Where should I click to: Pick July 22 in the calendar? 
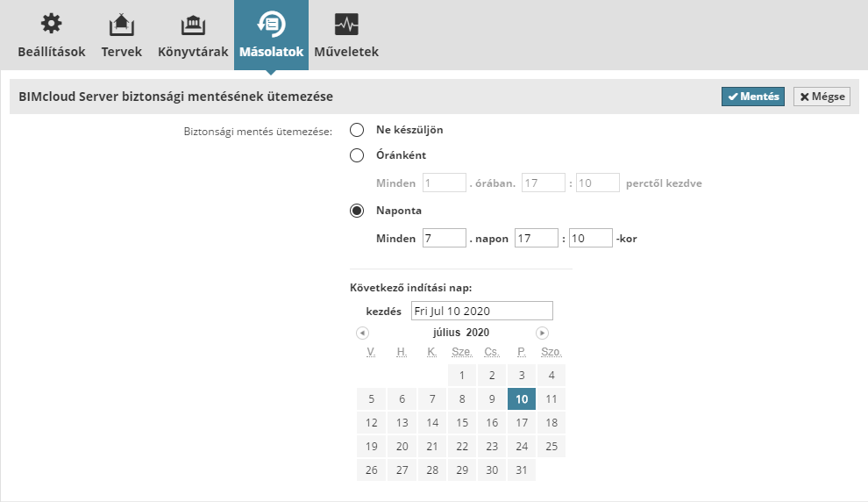[x=462, y=447]
